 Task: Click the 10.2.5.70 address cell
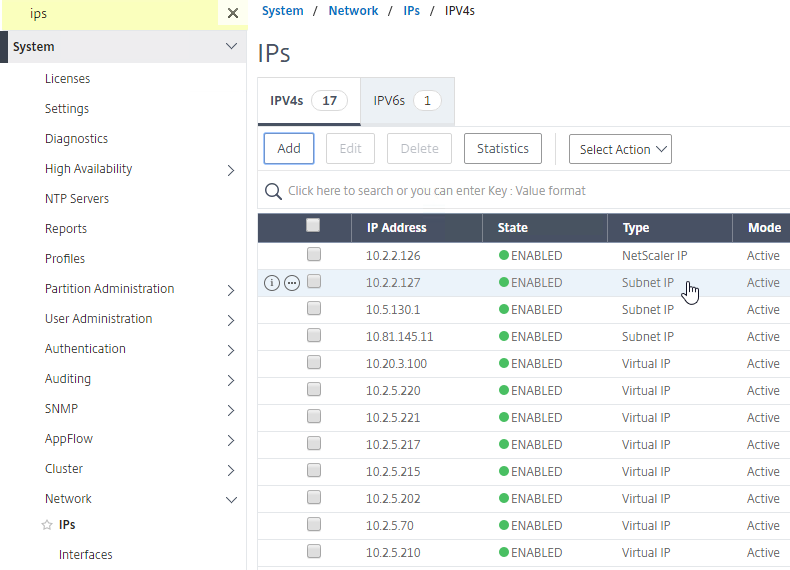pos(389,526)
